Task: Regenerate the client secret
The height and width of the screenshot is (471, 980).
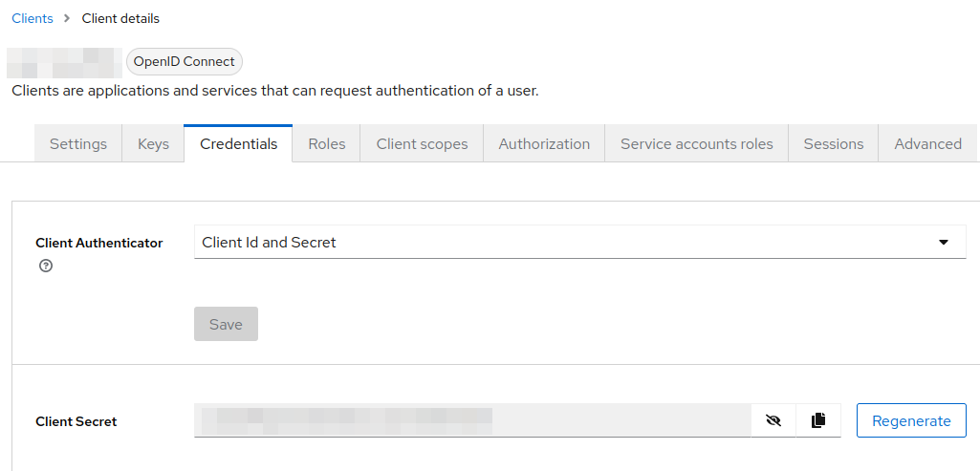Action: pyautogui.click(x=911, y=420)
